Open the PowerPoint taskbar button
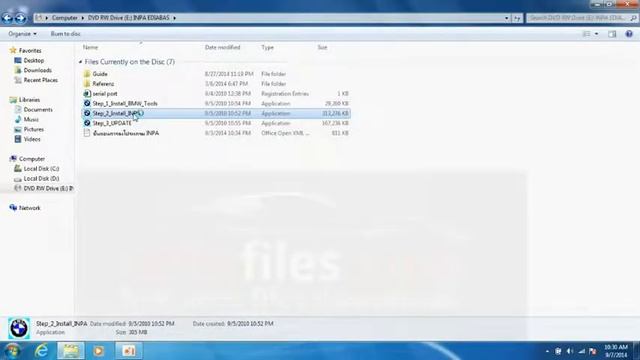 pyautogui.click(x=129, y=351)
